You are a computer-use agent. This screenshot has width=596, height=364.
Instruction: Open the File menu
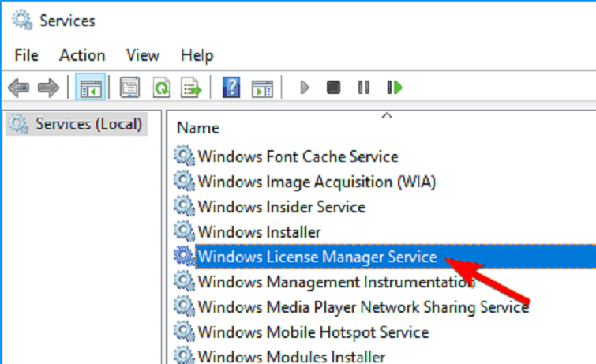coord(26,55)
